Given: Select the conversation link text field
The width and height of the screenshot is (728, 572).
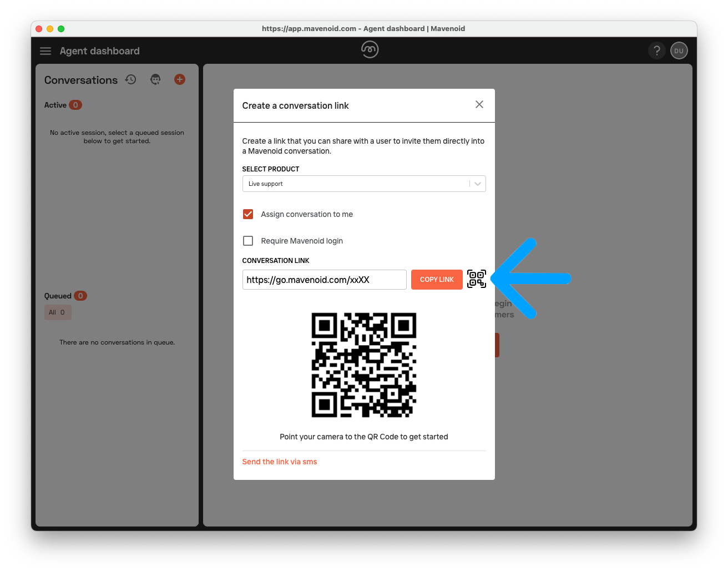Looking at the screenshot, I should [325, 280].
